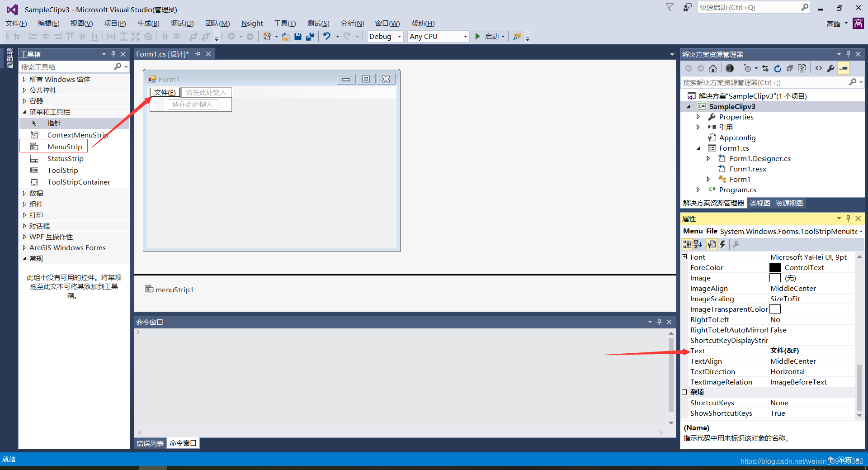The image size is (868, 470).
Task: Click Home icon in Solution Explorer toolbar
Action: pos(713,68)
